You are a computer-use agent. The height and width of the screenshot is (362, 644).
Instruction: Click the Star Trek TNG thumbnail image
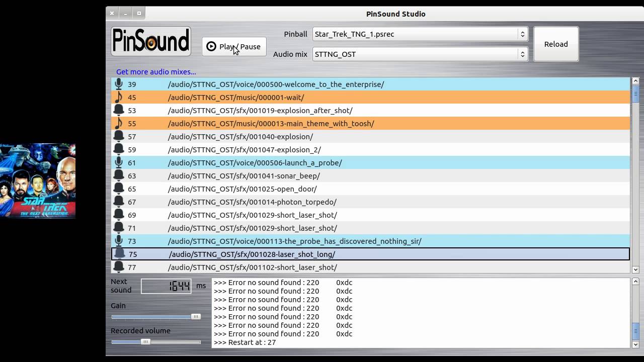(38, 180)
